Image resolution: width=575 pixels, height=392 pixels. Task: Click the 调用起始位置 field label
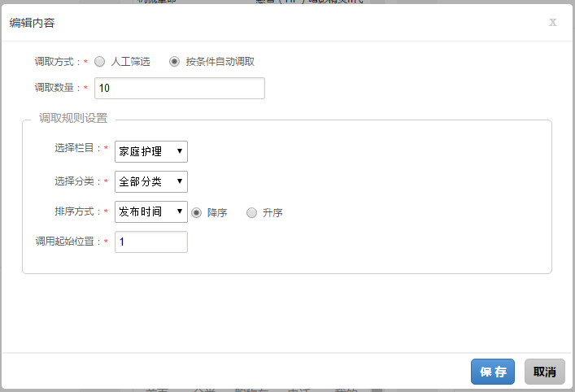[67, 242]
